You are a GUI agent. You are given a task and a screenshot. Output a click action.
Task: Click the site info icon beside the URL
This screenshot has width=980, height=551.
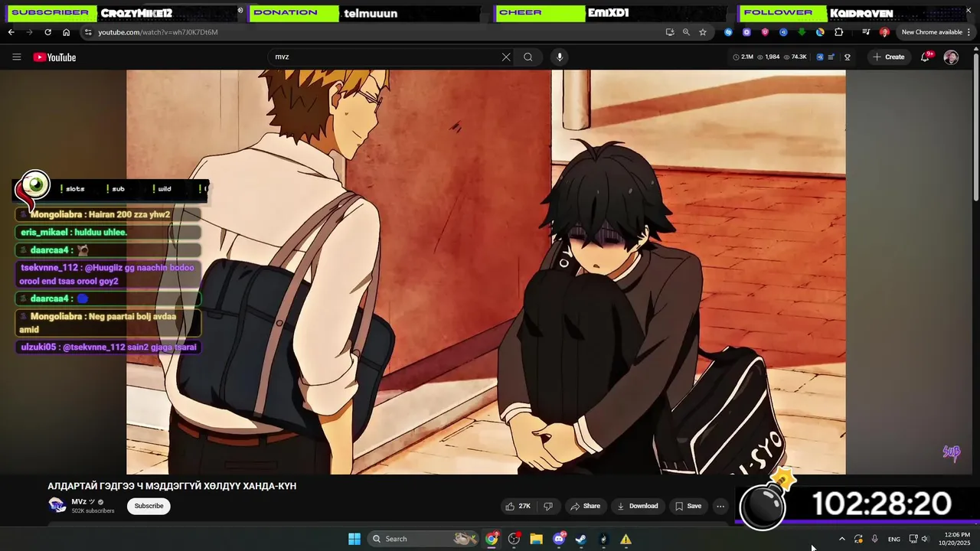tap(88, 32)
